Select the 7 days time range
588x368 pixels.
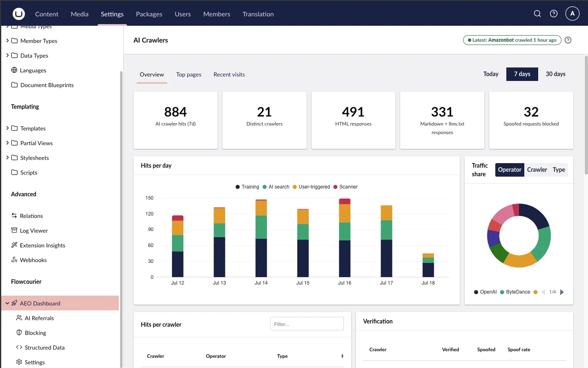[522, 74]
